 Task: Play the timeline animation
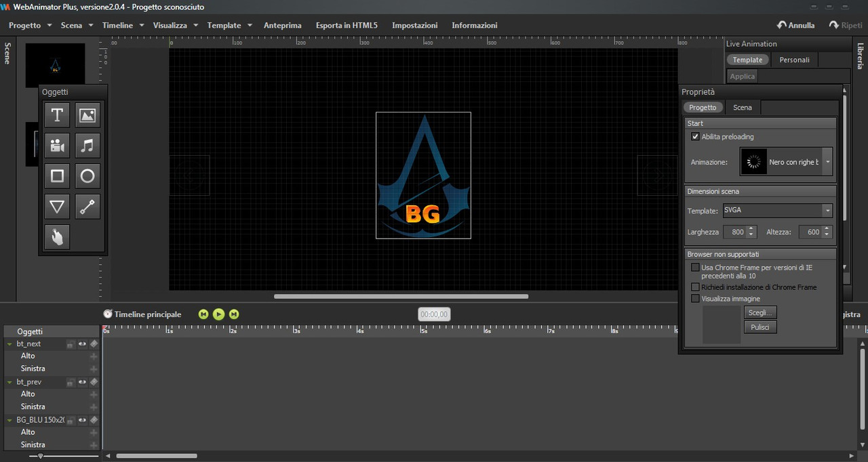(218, 314)
